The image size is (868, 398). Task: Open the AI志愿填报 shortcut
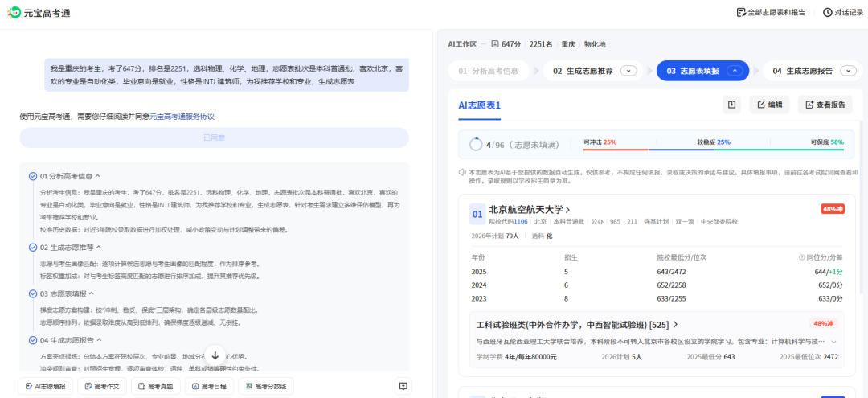pyautogui.click(x=46, y=387)
